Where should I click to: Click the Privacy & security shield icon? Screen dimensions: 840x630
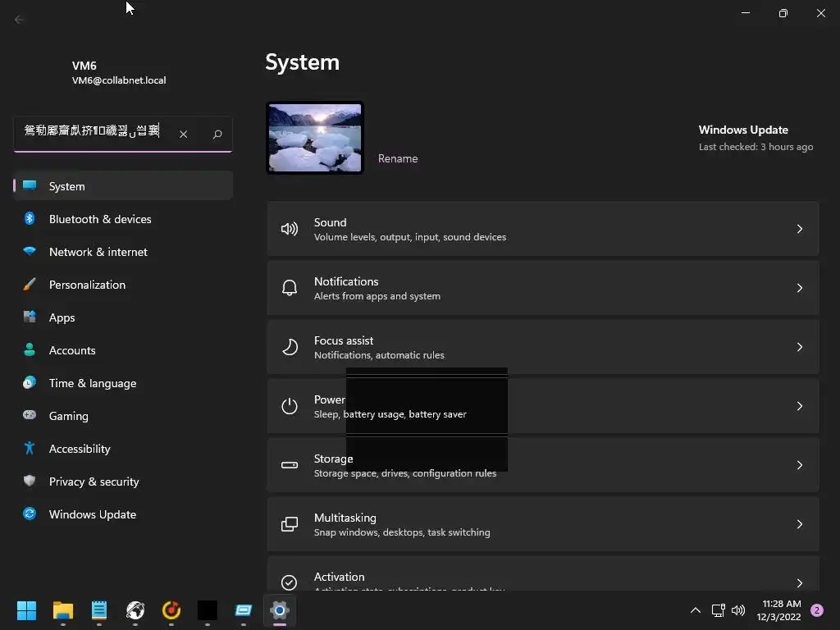click(x=30, y=481)
